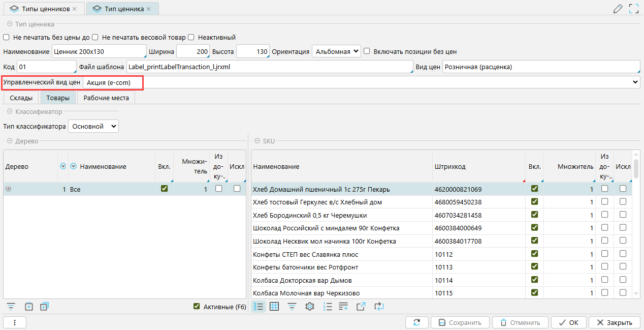
Task: Open 'Тип классификатора' dropdown
Action: [x=93, y=126]
